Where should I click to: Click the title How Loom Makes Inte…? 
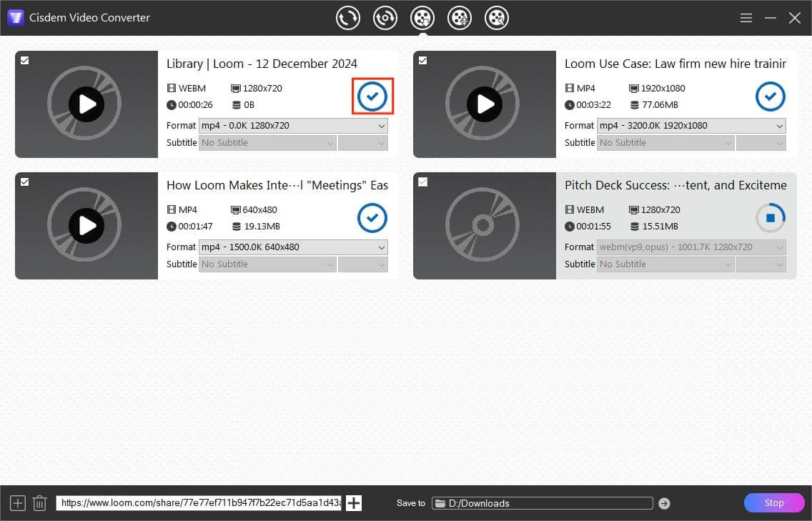(277, 185)
